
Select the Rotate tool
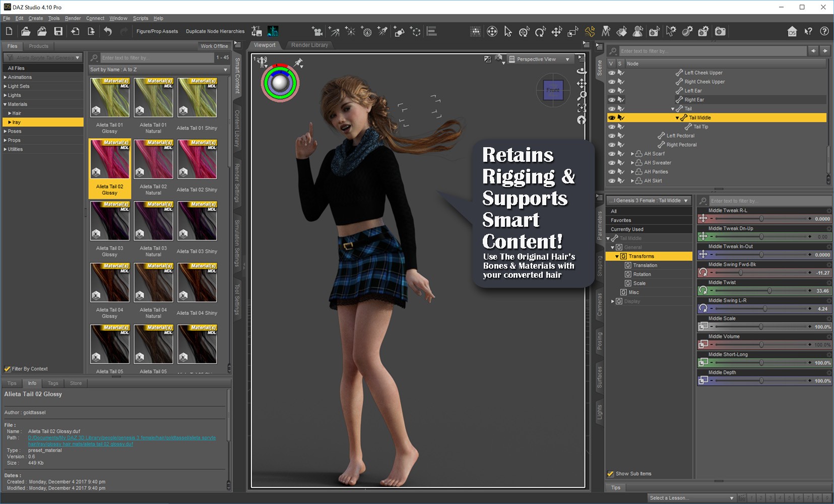pos(540,31)
